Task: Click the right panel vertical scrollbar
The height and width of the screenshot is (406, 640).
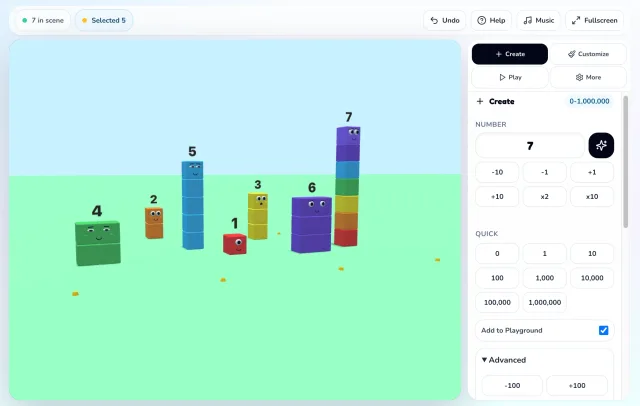Action: tap(626, 162)
